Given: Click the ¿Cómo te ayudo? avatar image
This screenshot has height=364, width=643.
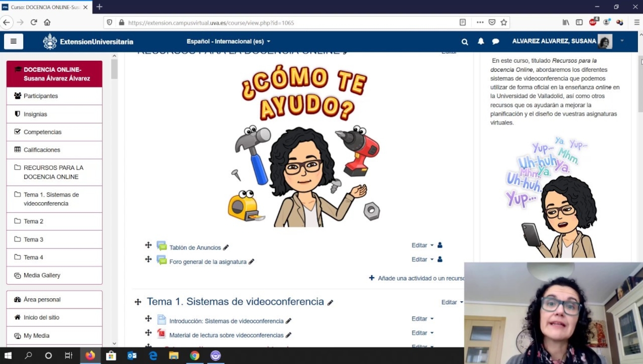Looking at the screenshot, I should pyautogui.click(x=304, y=145).
